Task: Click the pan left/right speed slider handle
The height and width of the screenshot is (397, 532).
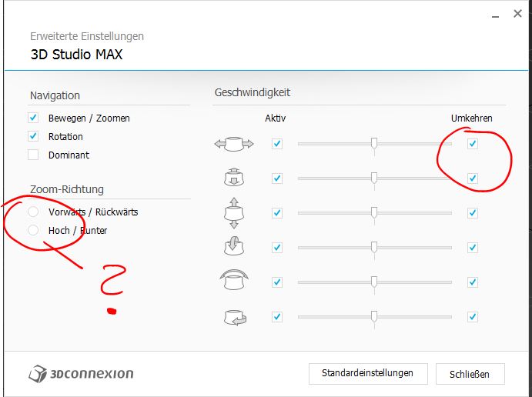Action: coord(374,143)
